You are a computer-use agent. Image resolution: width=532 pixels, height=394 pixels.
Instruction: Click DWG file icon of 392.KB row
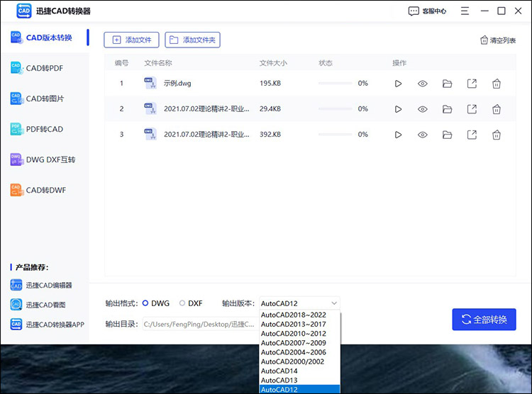150,134
